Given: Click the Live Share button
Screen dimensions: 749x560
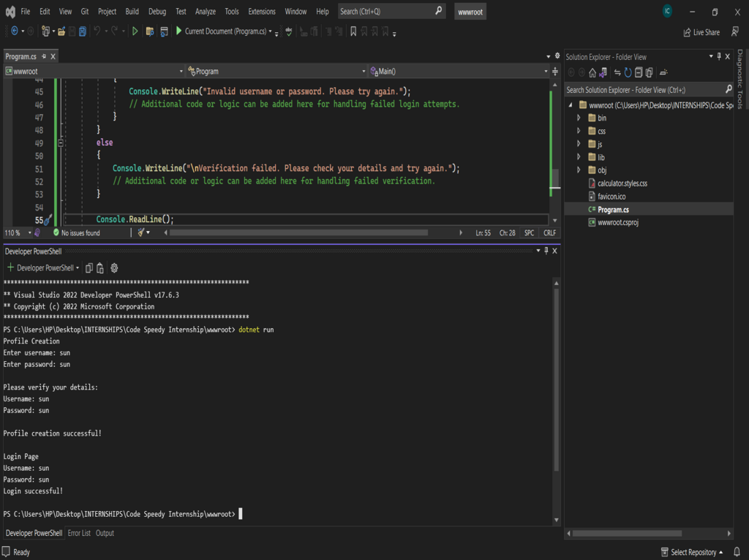Looking at the screenshot, I should coord(701,32).
